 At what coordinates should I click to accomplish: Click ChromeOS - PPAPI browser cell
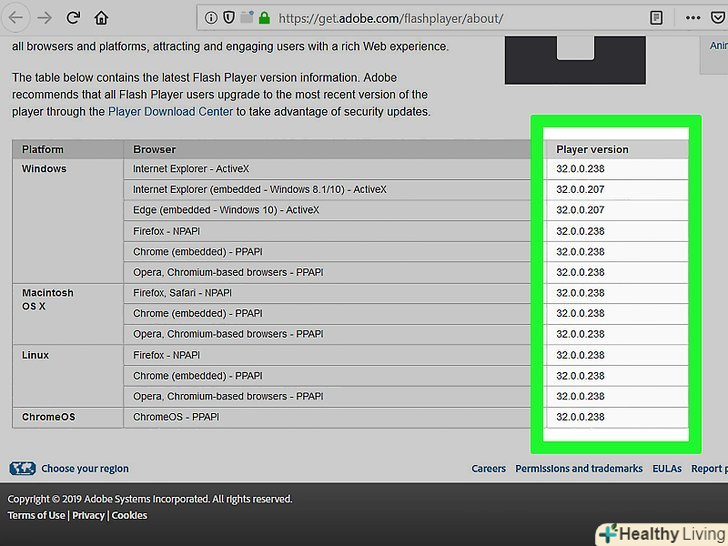327,417
